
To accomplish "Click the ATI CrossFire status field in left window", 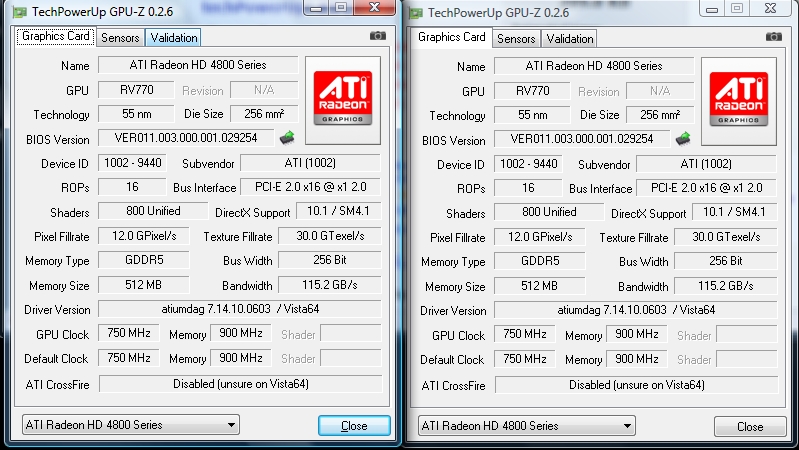I will tap(241, 384).
